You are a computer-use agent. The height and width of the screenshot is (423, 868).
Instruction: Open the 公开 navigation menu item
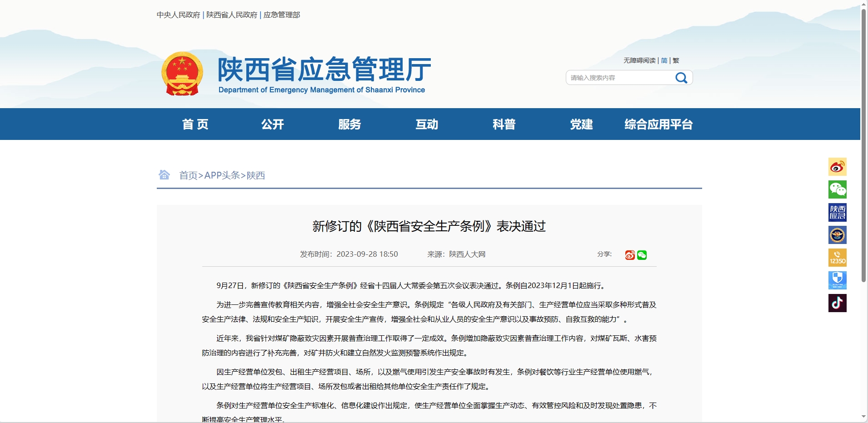pos(272,124)
